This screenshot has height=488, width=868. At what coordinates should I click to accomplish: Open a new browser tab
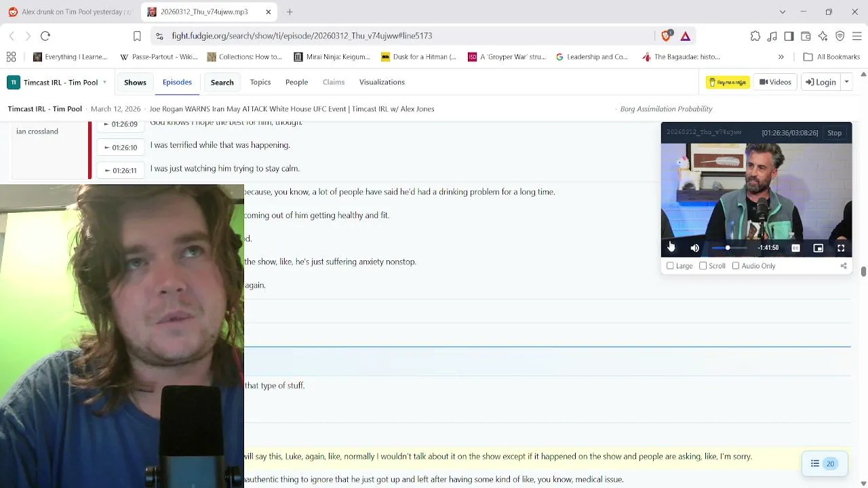coord(290,12)
